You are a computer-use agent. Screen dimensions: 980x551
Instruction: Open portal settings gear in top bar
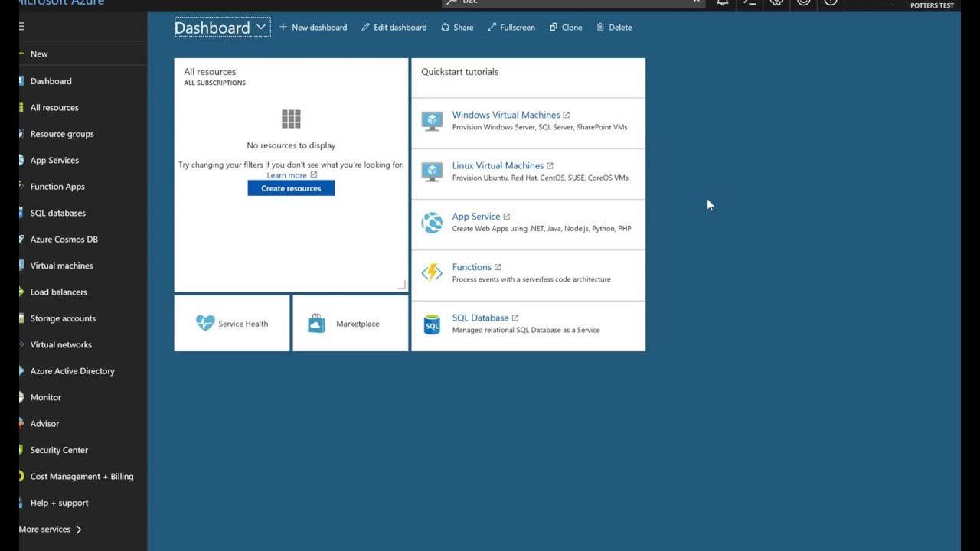776,2
